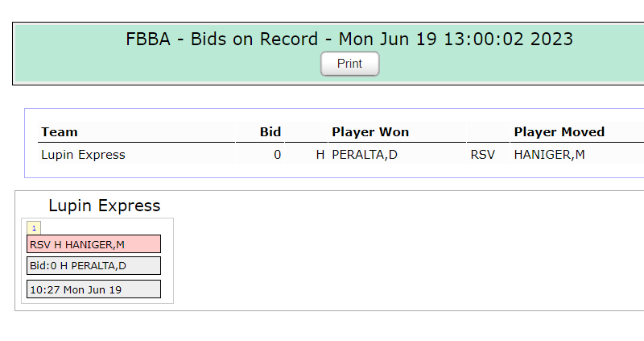644x341 pixels.
Task: Click the 10:27 Mon Jun 19 timestamp box
Action: click(93, 289)
